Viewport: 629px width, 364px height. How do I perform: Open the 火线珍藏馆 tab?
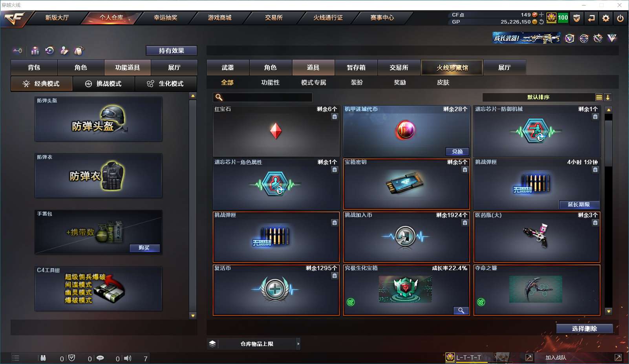[x=452, y=68]
